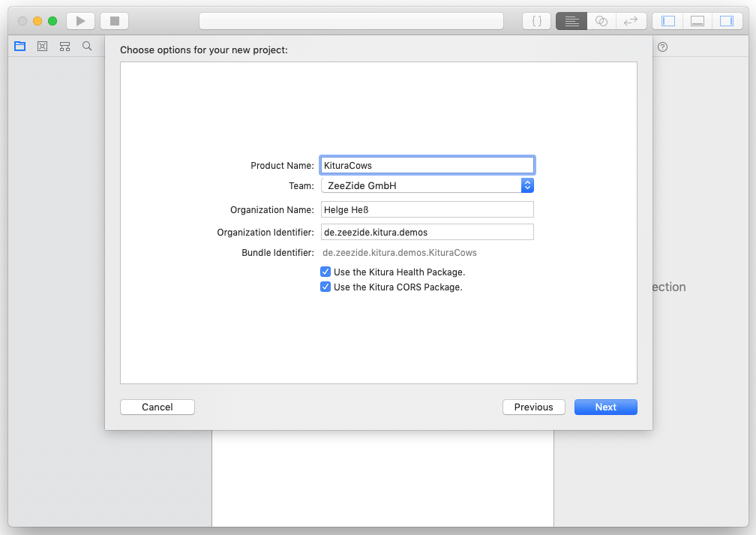This screenshot has width=756, height=535.
Task: Click the bundle identifier text
Action: click(x=399, y=253)
